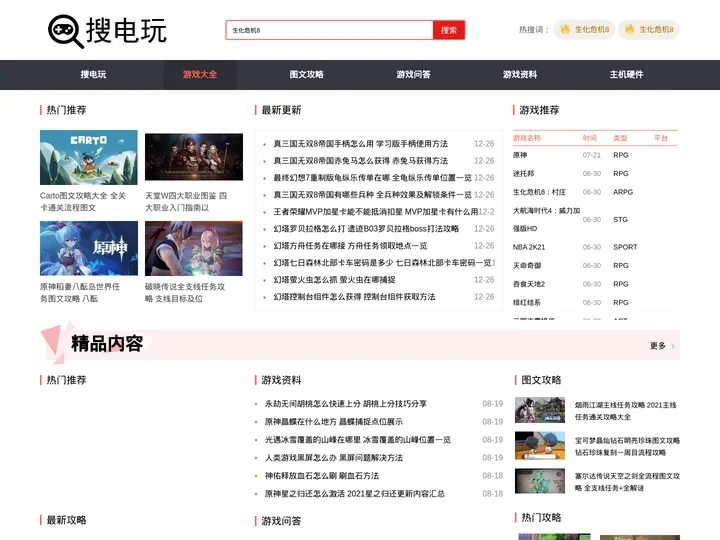Select 天命奇御 in the game table
The height and width of the screenshot is (540, 720).
coord(527,265)
